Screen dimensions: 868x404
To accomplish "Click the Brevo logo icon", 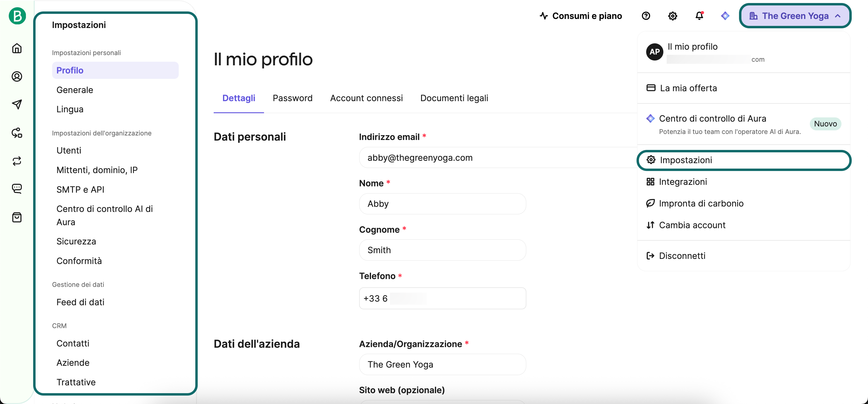I will point(17,16).
